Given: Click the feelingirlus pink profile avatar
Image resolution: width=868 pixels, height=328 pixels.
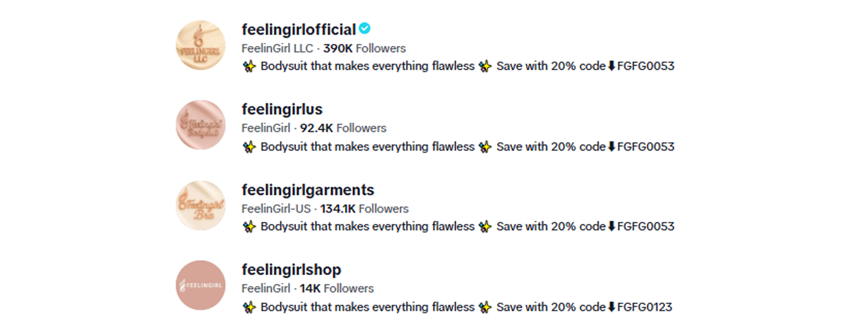Looking at the screenshot, I should pyautogui.click(x=200, y=125).
